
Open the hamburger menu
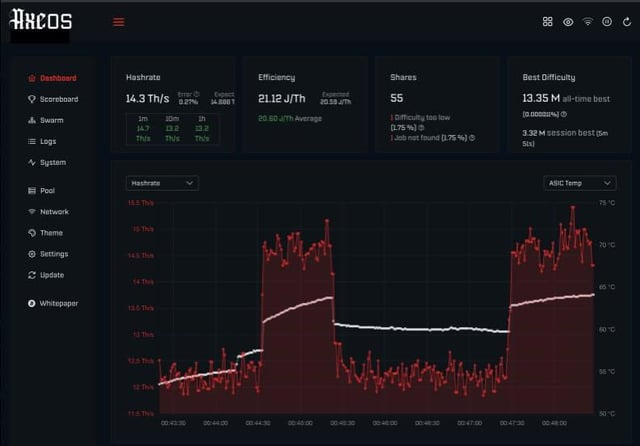coord(119,22)
